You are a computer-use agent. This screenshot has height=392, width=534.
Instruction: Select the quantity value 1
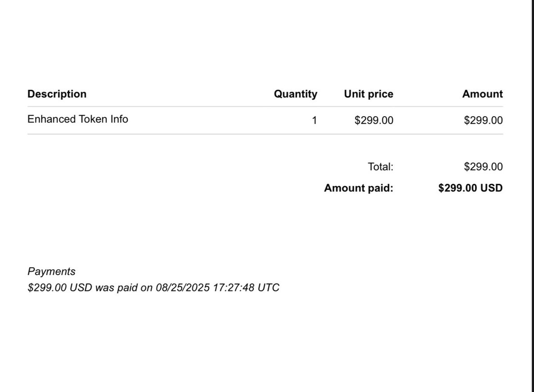tap(314, 120)
